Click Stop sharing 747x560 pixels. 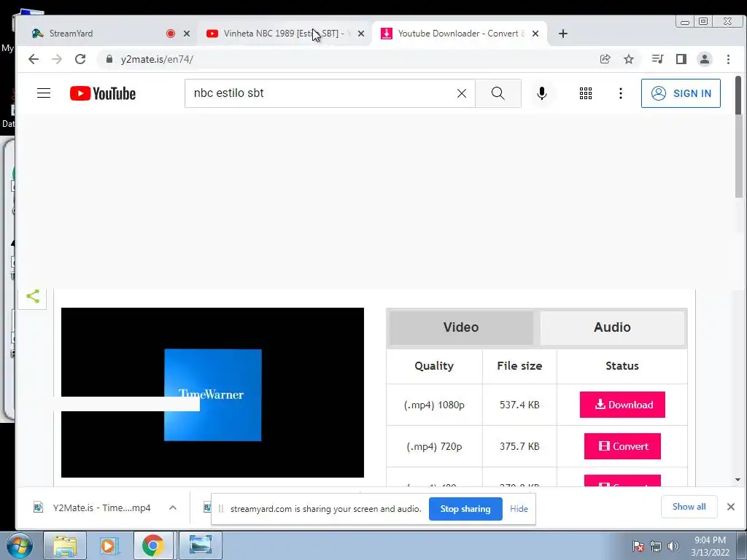click(465, 508)
